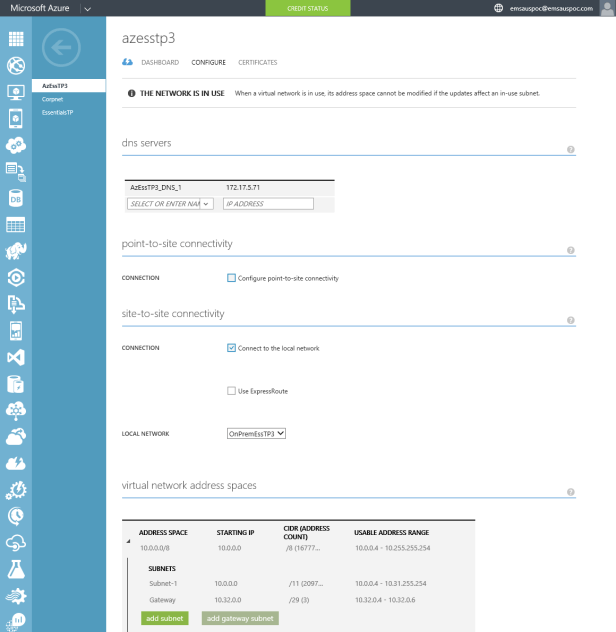616x632 pixels.
Task: Click the DNS IP address input field
Action: 268,204
